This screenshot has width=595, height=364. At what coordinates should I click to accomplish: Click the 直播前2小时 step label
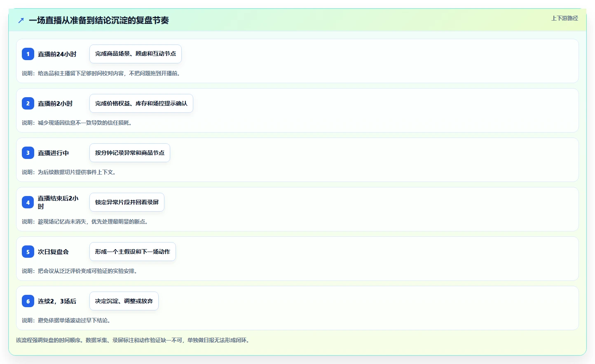(55, 103)
